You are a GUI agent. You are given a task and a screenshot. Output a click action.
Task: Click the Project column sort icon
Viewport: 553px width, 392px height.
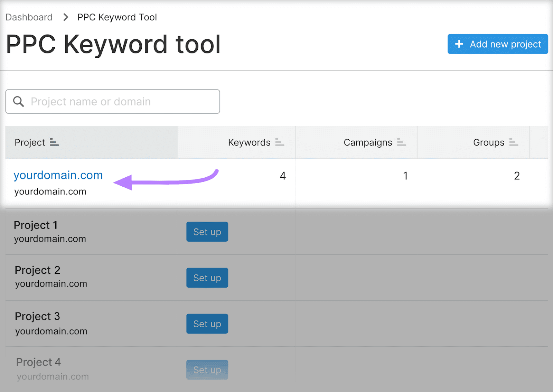(54, 142)
